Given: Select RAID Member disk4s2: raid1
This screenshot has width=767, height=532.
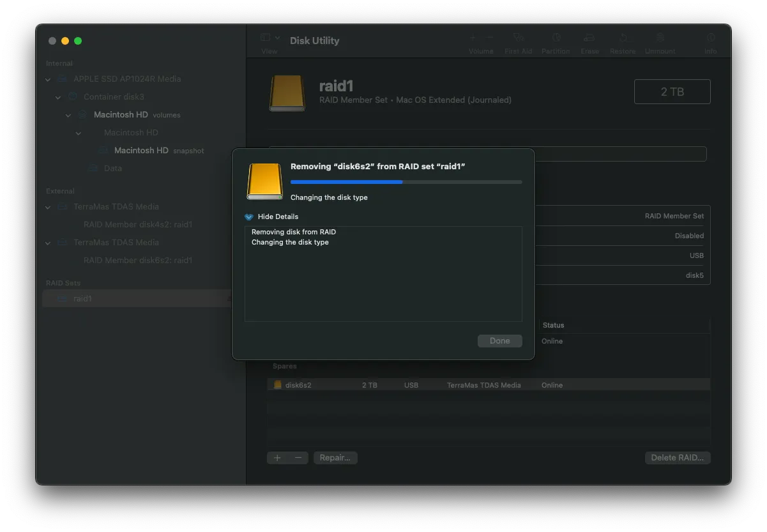Looking at the screenshot, I should click(137, 225).
